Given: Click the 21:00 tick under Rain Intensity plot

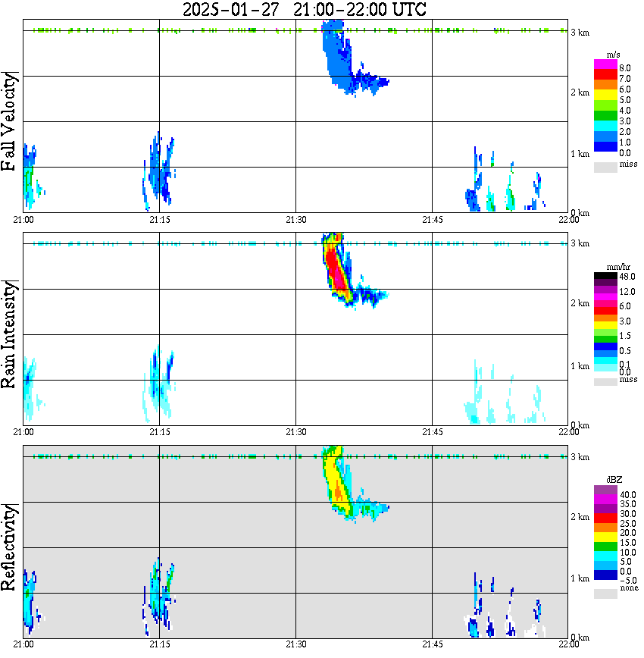Looking at the screenshot, I should pos(23,432).
